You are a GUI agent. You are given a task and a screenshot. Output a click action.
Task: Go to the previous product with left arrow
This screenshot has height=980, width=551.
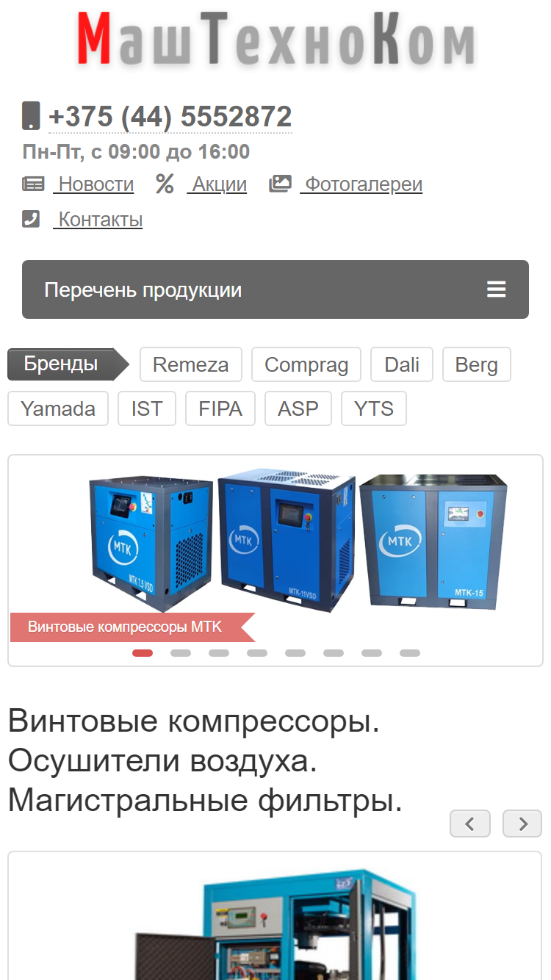[x=470, y=824]
